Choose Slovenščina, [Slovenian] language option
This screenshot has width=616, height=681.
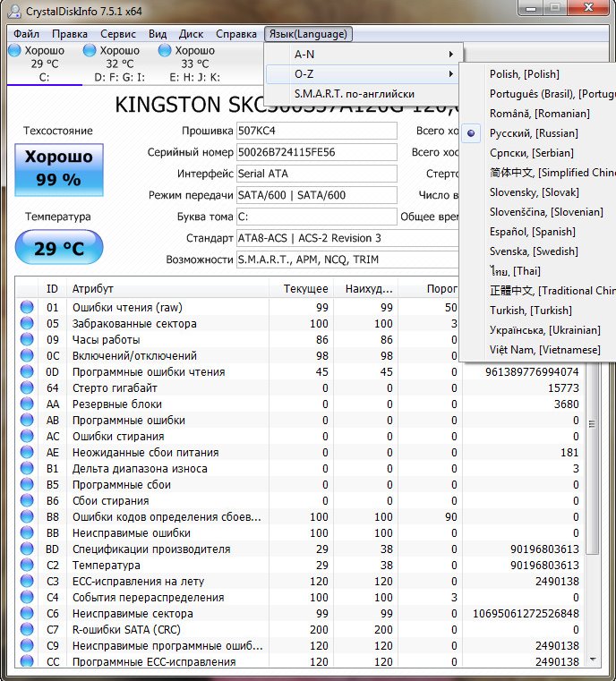[539, 212]
